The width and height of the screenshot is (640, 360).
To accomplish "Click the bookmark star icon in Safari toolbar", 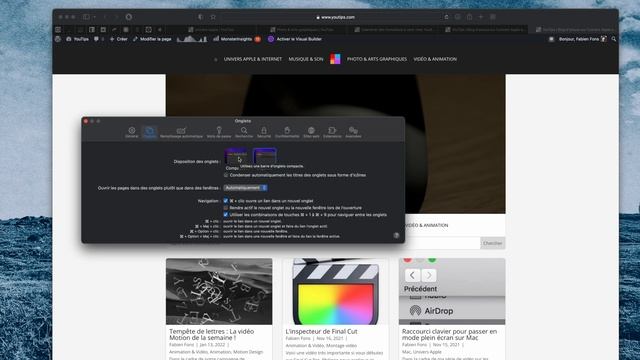I will tap(213, 17).
